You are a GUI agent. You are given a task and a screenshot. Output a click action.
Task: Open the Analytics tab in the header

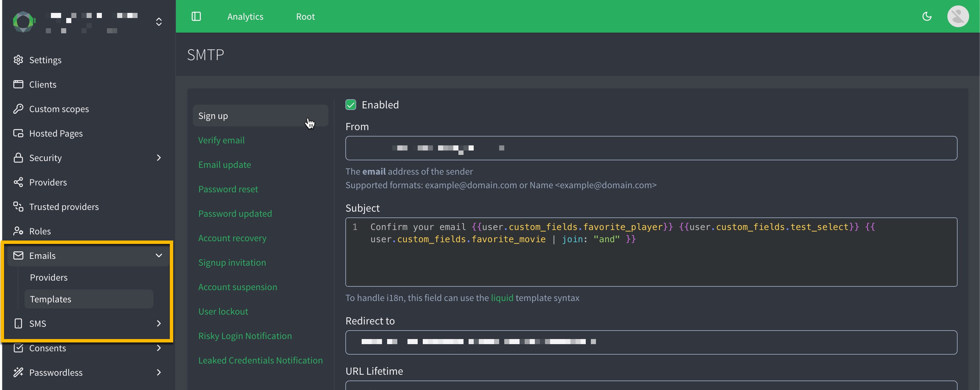(x=245, y=16)
